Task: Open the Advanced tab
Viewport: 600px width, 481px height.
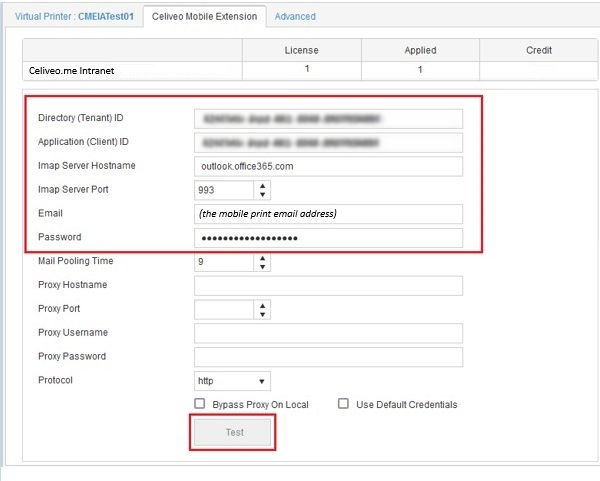Action: pos(295,16)
